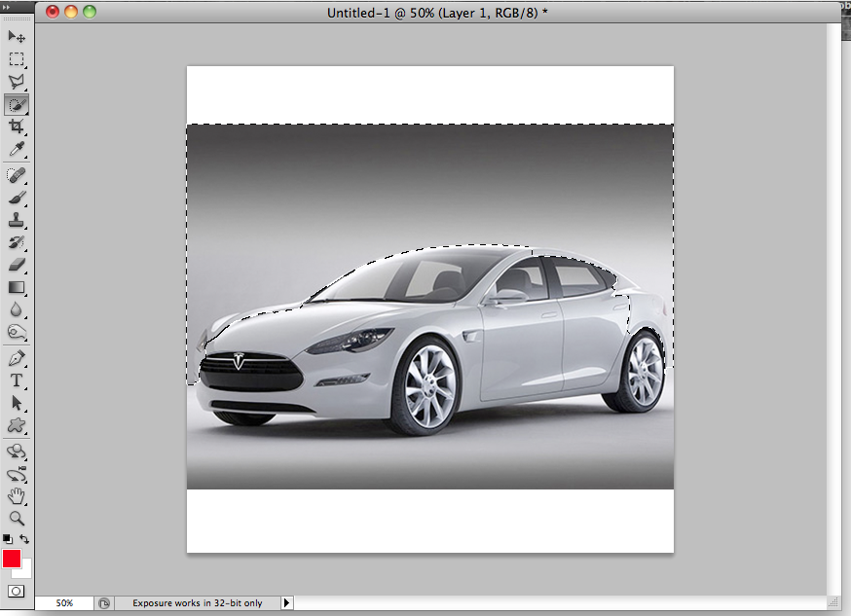This screenshot has width=851, height=616.
Task: Select the Custom Shape tool
Action: tap(17, 425)
